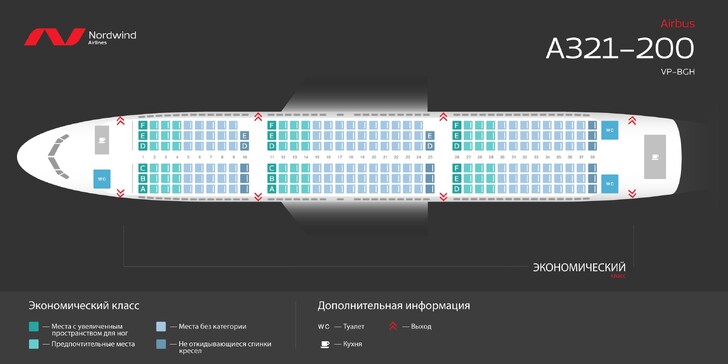The image size is (728, 364).
Task: Click the coffee cup Кухня icon in legend
Action: click(x=325, y=344)
